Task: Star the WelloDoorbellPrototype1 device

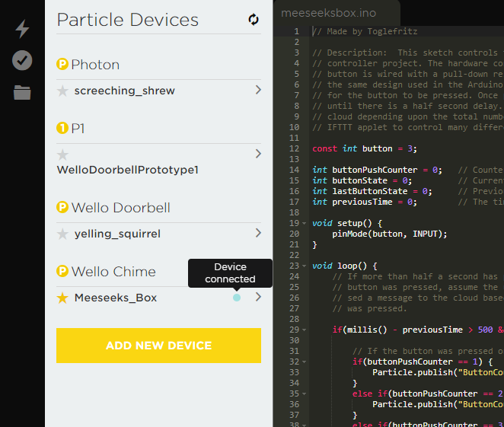Action: (x=62, y=155)
